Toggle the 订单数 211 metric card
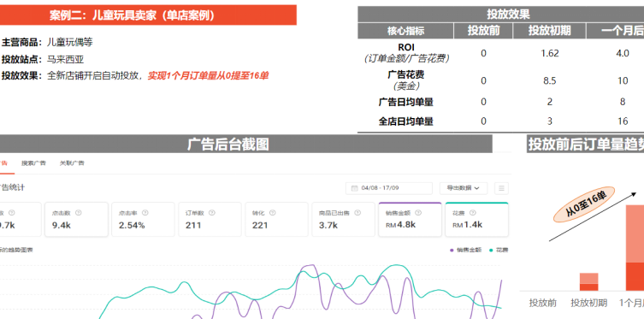644x319 pixels. [x=210, y=219]
